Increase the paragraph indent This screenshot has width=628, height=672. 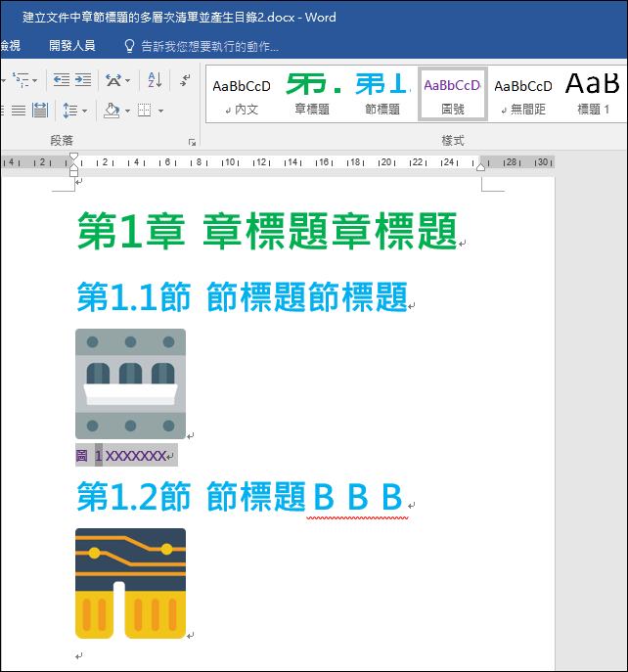pos(83,79)
